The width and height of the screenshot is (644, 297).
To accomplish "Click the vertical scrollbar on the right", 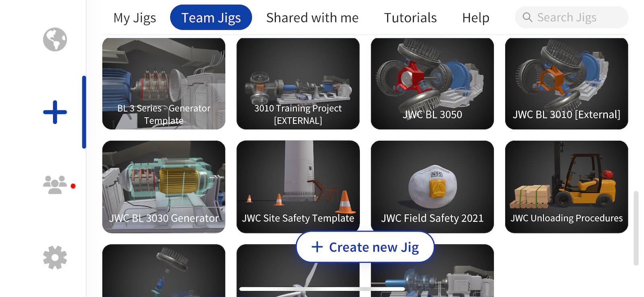I will [x=636, y=228].
